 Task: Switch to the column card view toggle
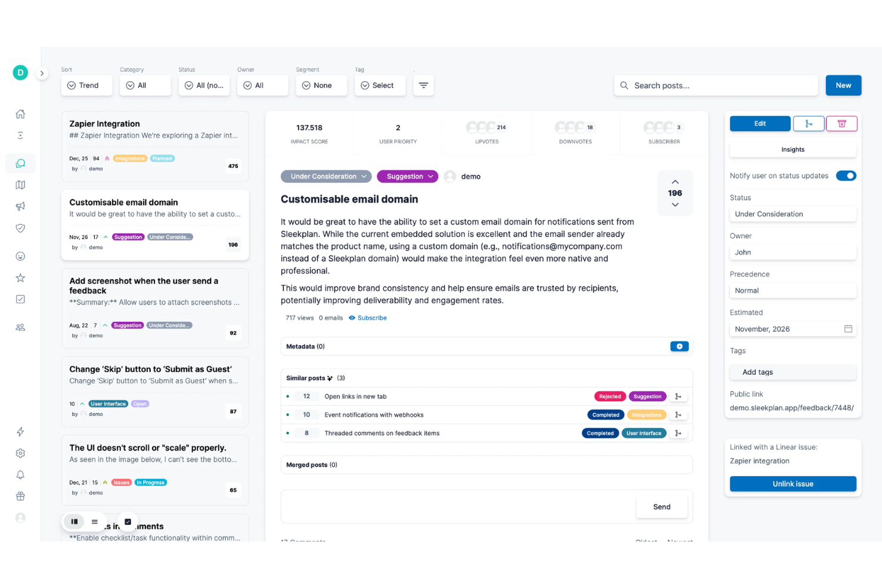[x=74, y=521]
